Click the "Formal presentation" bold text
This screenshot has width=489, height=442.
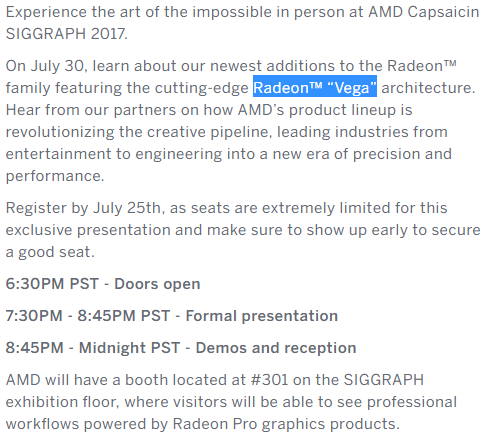[262, 316]
